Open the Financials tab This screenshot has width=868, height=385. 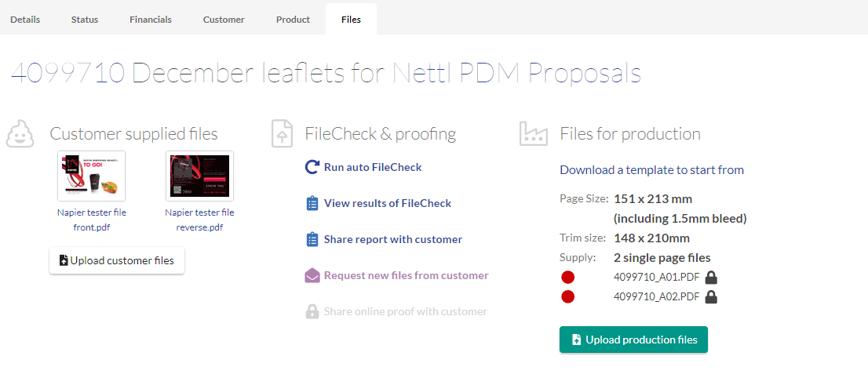point(151,20)
